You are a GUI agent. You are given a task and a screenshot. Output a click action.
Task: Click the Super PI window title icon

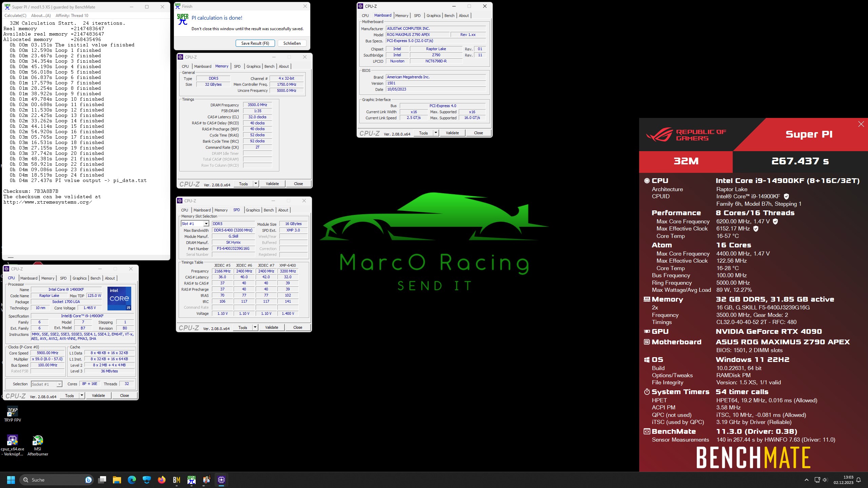coord(7,7)
